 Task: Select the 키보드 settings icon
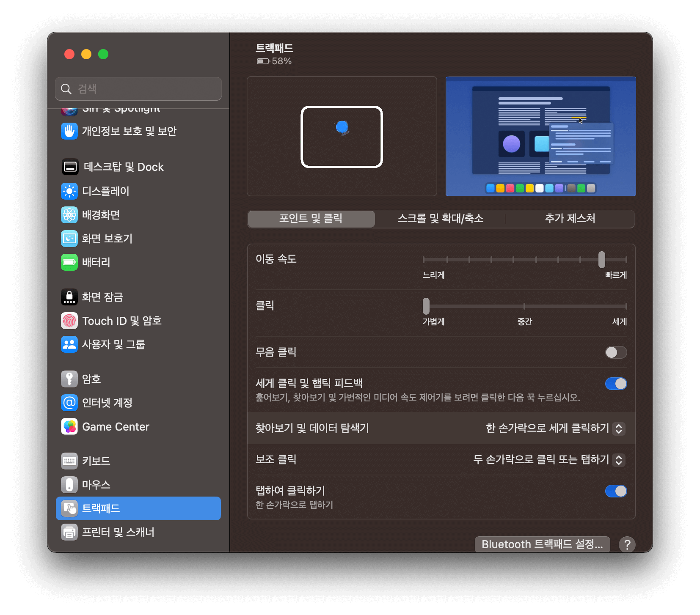click(96, 461)
